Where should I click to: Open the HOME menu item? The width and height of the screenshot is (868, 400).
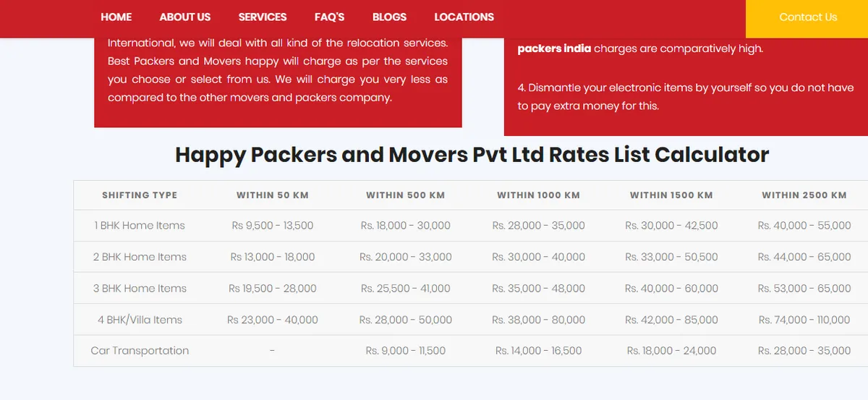(116, 17)
